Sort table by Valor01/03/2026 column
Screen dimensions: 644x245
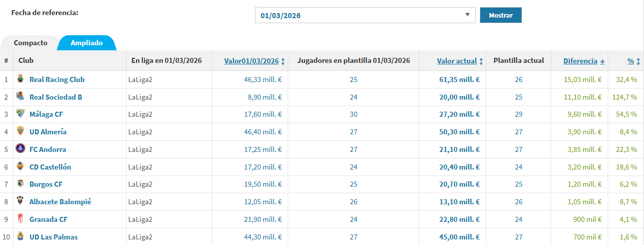click(251, 61)
